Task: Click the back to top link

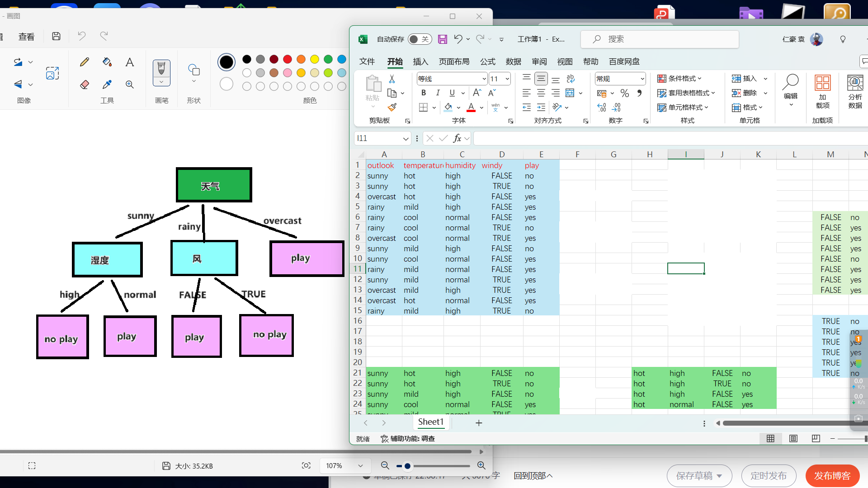Action: [533, 476]
